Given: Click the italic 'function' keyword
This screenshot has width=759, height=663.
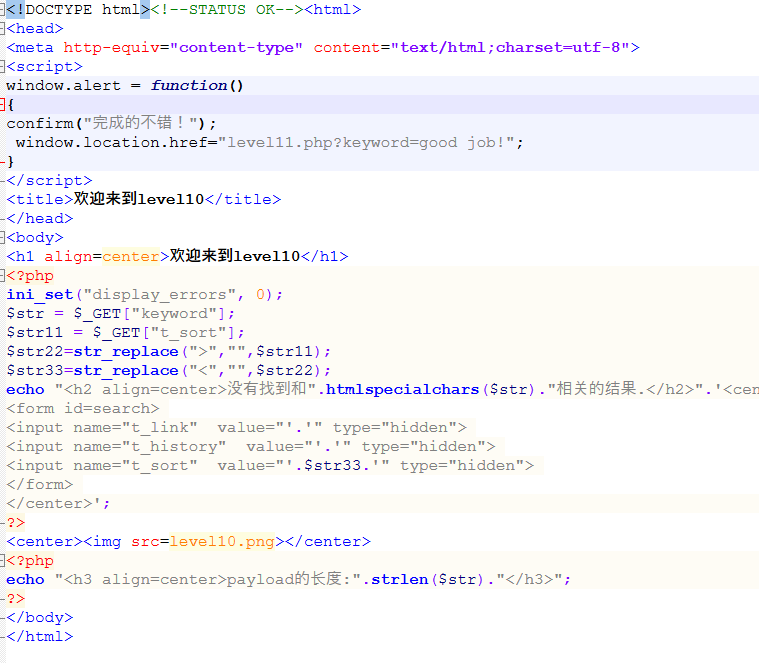Looking at the screenshot, I should click(189, 86).
